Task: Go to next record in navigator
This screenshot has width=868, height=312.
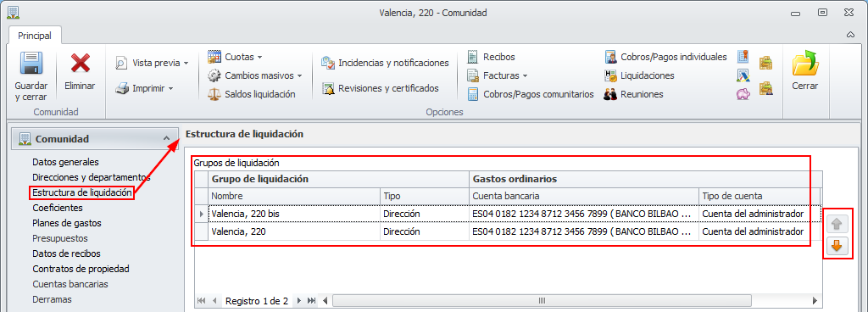Action: coord(299,301)
